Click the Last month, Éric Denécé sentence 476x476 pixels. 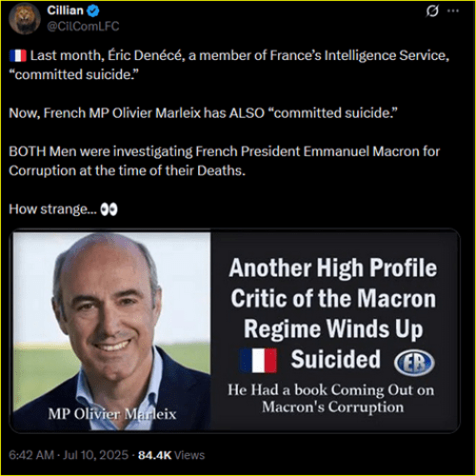point(229,65)
